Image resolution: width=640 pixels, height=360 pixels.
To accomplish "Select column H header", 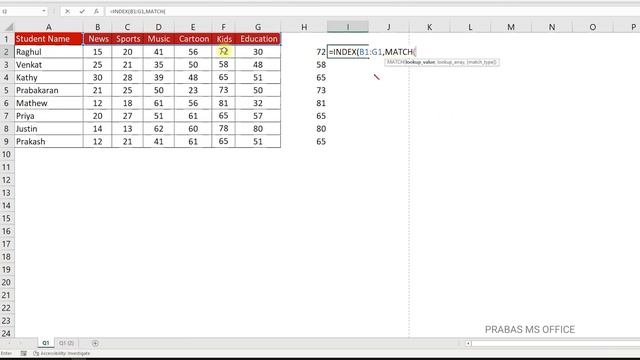I will pyautogui.click(x=304, y=27).
